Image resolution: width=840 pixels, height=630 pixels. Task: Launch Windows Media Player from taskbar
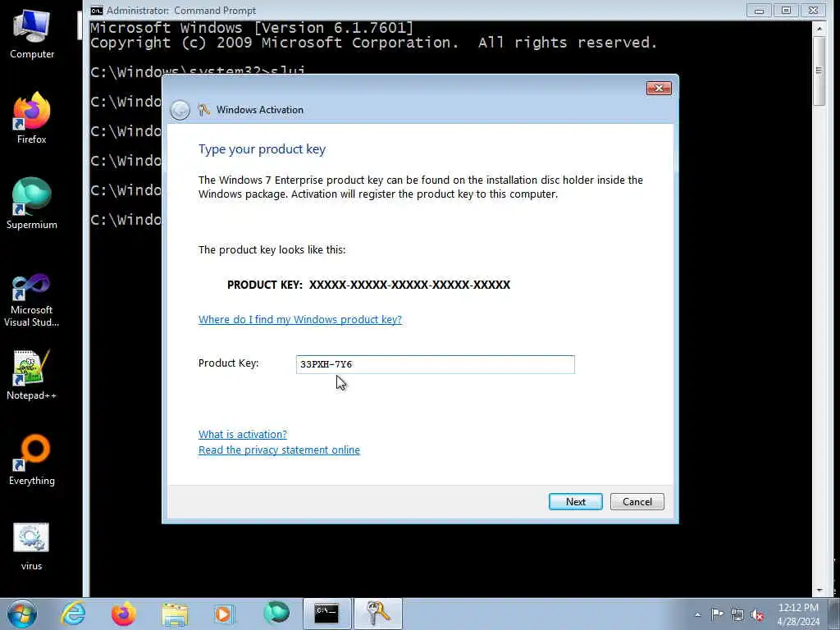tap(225, 614)
